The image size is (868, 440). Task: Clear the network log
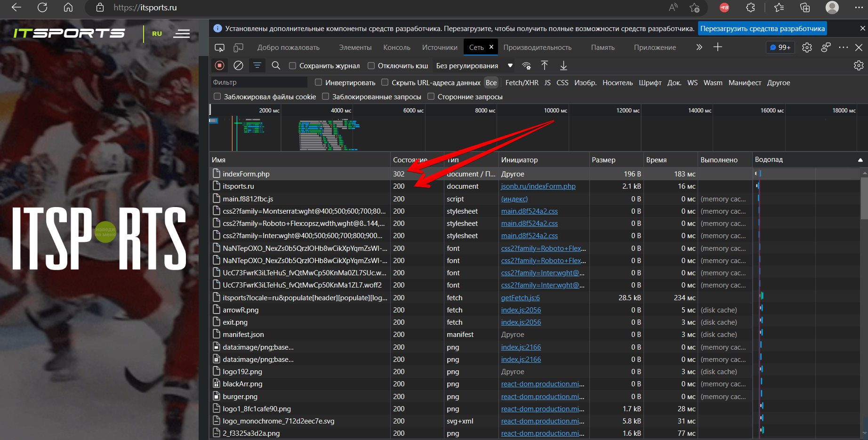pos(239,65)
